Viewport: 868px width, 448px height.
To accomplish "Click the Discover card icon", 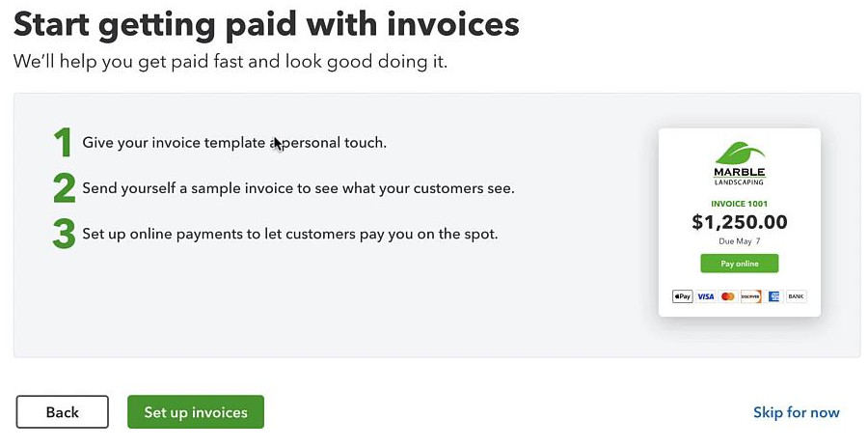I will tap(750, 296).
